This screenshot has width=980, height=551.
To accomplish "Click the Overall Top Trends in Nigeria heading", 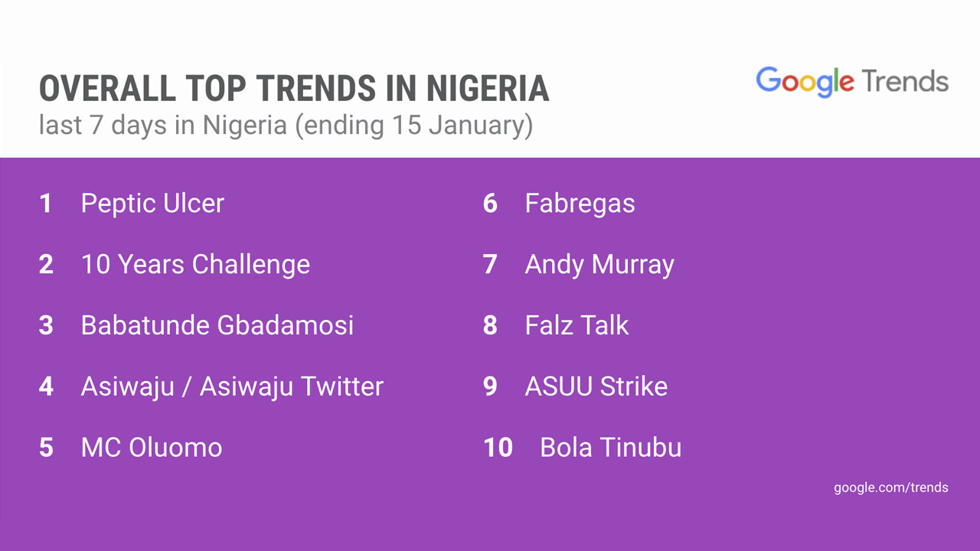I will click(x=294, y=89).
